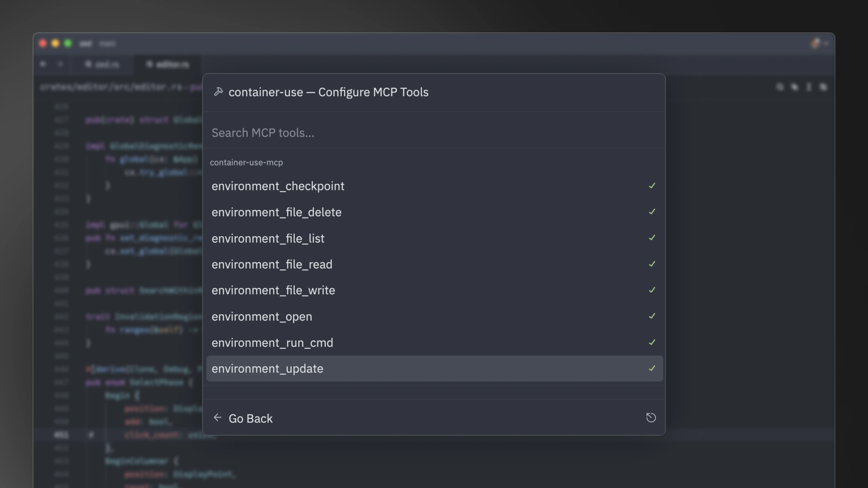868x488 pixels.
Task: Open the dropdown chevron beside the title-bar avatar
Action: (826, 43)
